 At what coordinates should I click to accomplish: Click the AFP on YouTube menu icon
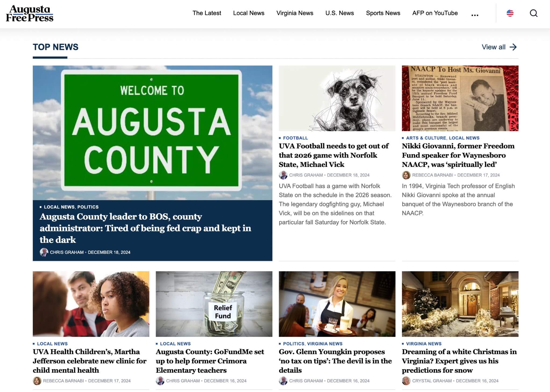pos(435,13)
